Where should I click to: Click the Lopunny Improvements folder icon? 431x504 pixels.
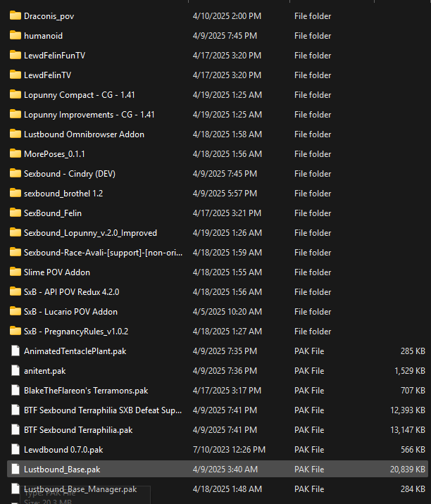pos(15,115)
